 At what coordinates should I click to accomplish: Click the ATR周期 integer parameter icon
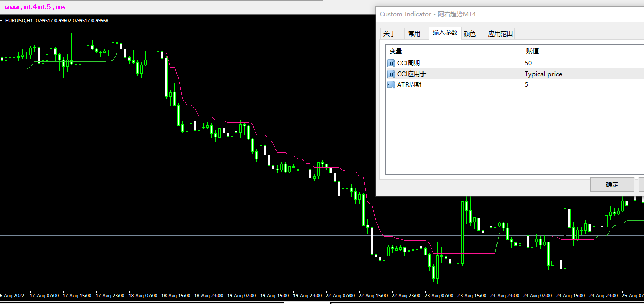coord(391,85)
